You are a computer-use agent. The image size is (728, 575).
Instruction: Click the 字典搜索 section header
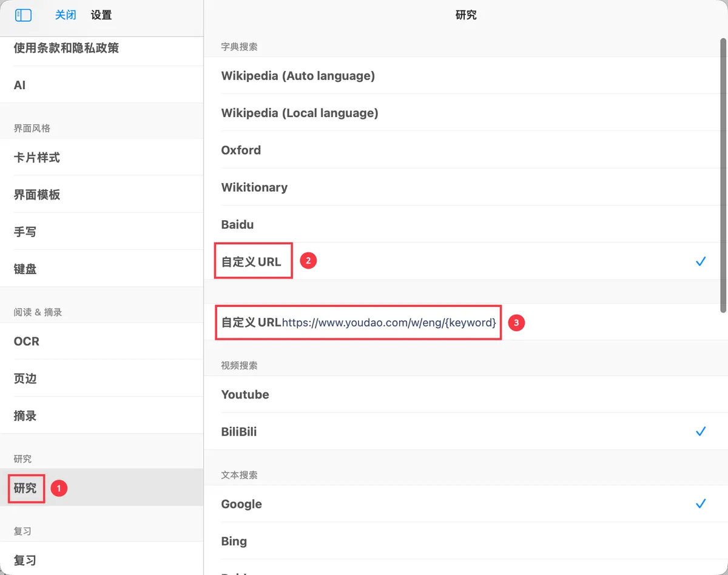click(240, 47)
